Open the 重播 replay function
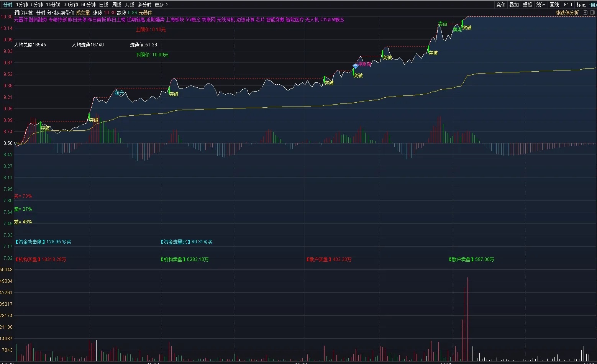The image size is (597, 364). [527, 5]
